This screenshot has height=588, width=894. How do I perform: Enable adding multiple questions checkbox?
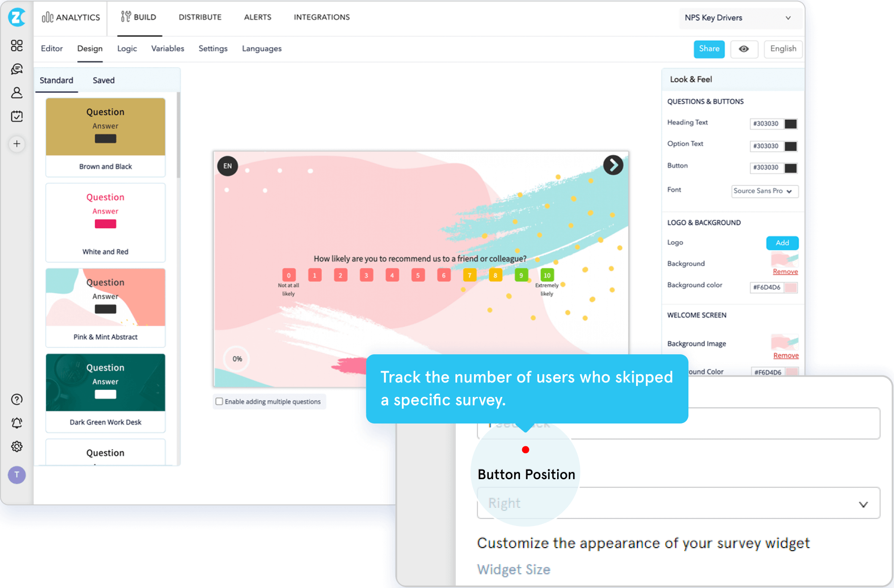219,401
